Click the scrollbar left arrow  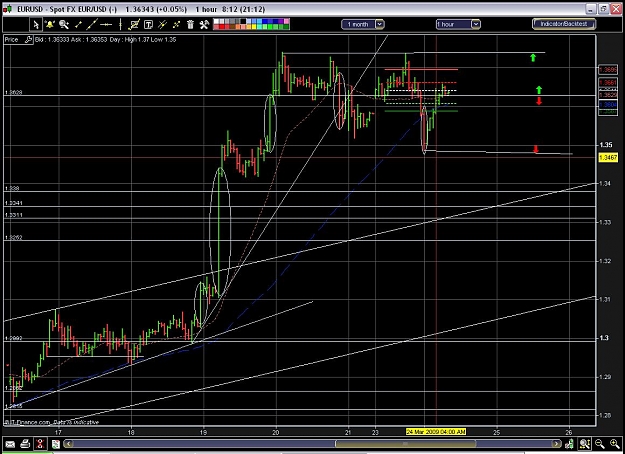pyautogui.click(x=69, y=444)
